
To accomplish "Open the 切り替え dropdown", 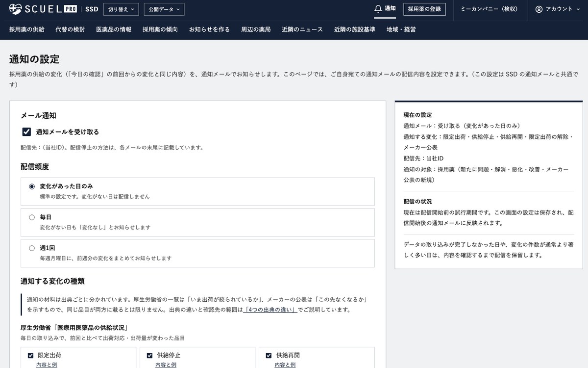I will pyautogui.click(x=121, y=9).
